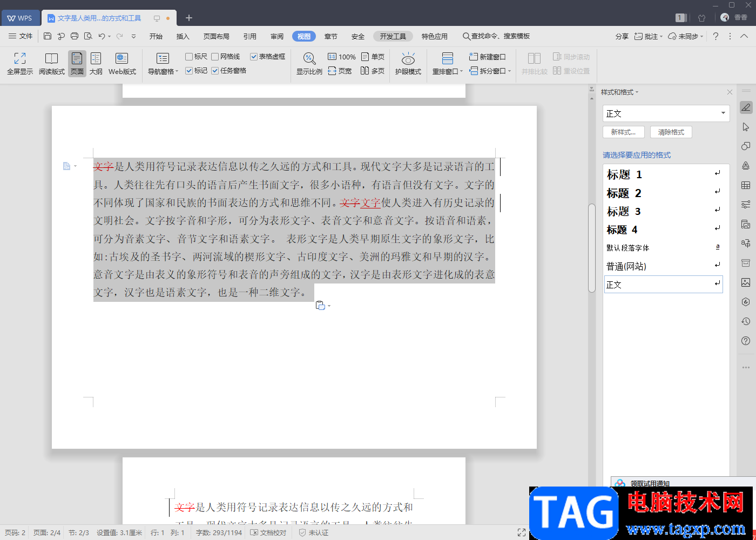
Task: Click 未认证 in status bar
Action: (314, 532)
